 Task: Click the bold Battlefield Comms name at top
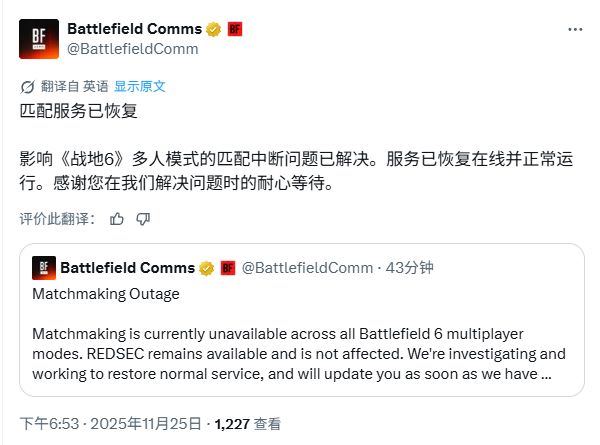[134, 29]
